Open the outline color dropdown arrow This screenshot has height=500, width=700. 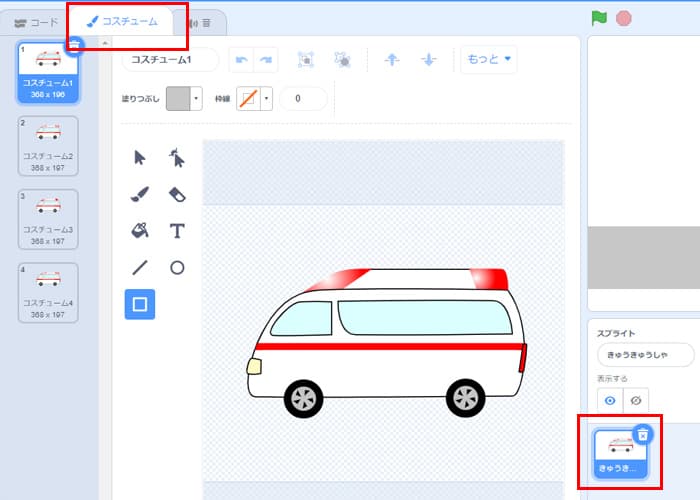[267, 98]
